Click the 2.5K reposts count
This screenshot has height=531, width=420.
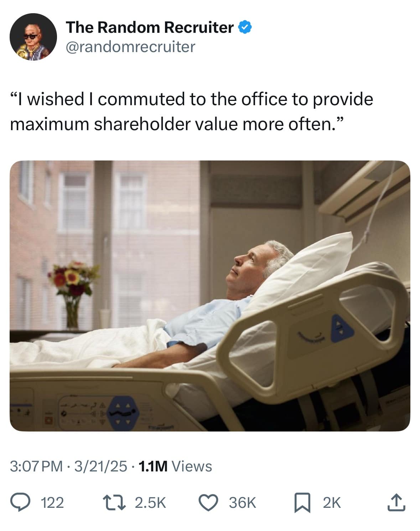tap(150, 503)
